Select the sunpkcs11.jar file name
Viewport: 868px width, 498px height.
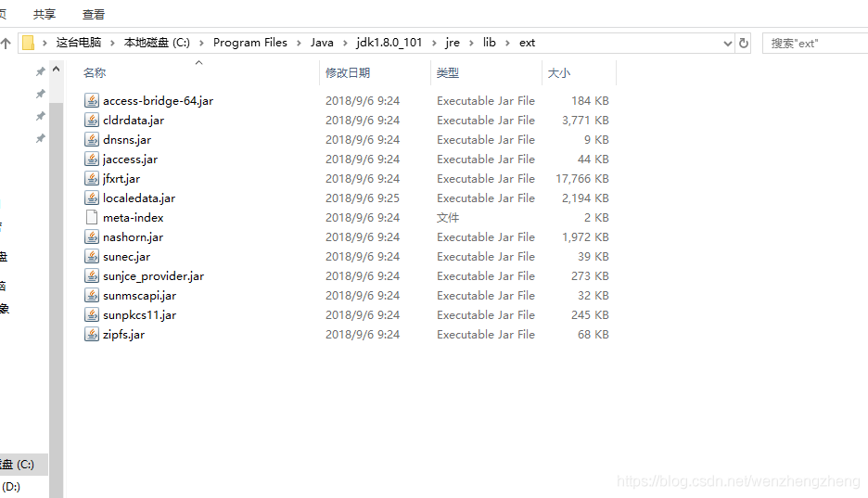(139, 314)
